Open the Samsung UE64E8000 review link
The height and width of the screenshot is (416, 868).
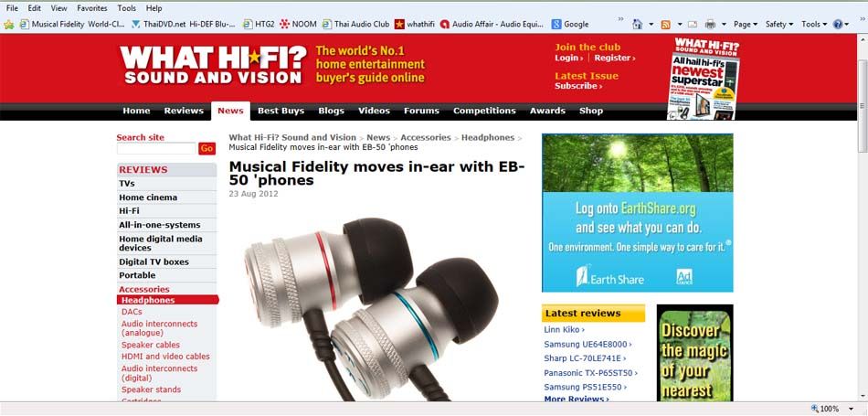pos(587,344)
